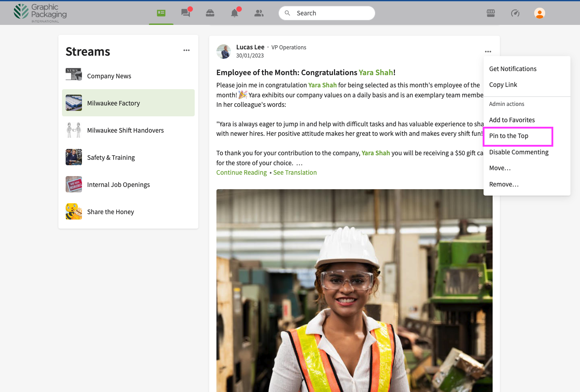Open the chat messages icon
This screenshot has height=392, width=580.
pyautogui.click(x=186, y=13)
